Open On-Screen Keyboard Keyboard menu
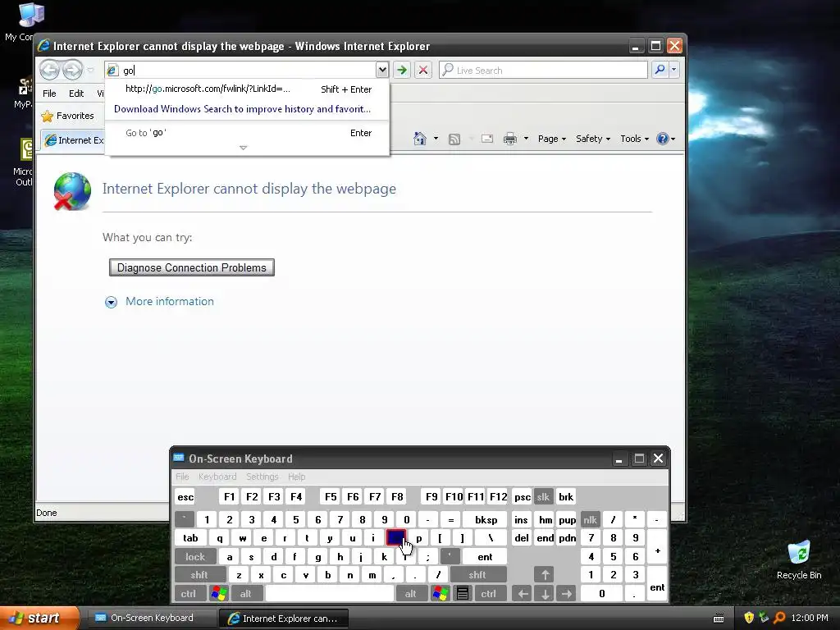840x630 pixels. [x=217, y=477]
